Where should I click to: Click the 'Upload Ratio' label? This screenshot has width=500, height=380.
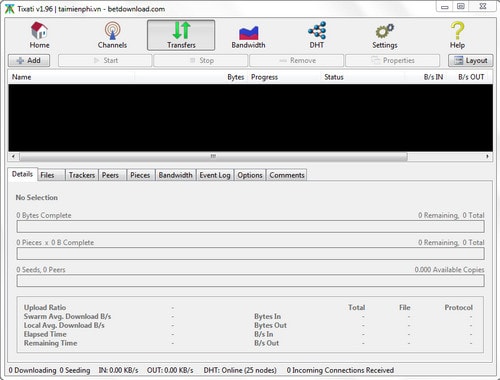coord(45,307)
